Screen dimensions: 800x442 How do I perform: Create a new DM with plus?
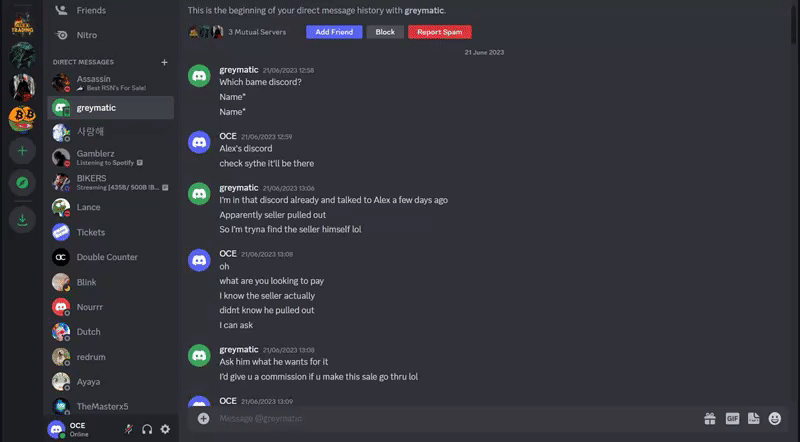(164, 62)
